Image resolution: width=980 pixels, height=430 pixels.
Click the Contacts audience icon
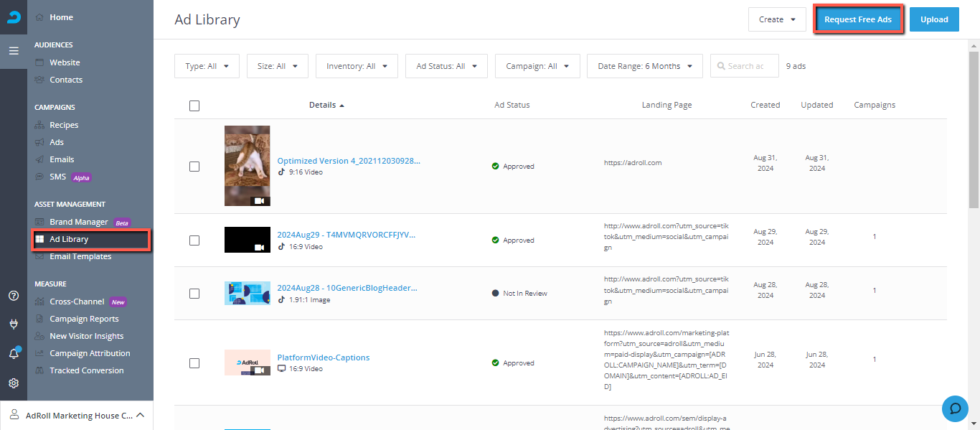click(39, 80)
